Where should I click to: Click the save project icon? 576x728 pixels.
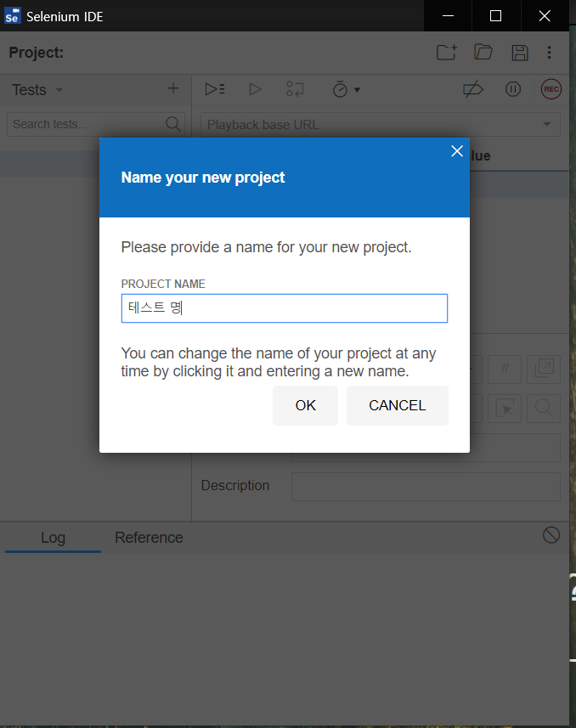[520, 53]
